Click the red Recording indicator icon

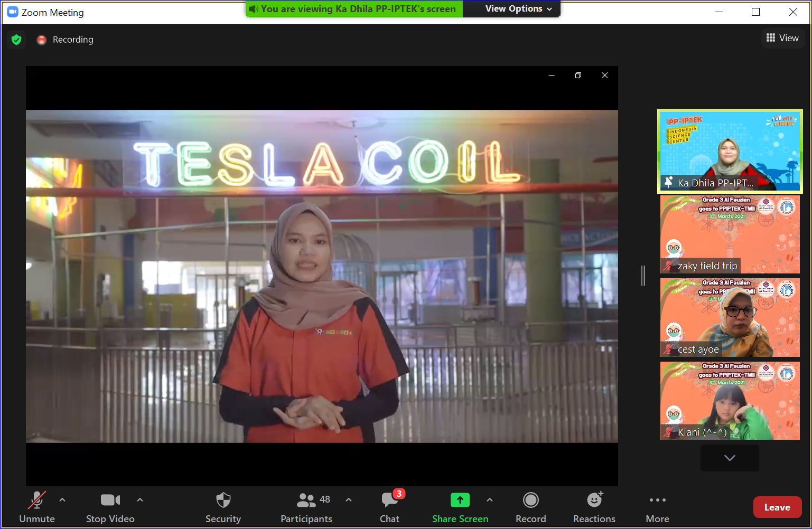[41, 40]
